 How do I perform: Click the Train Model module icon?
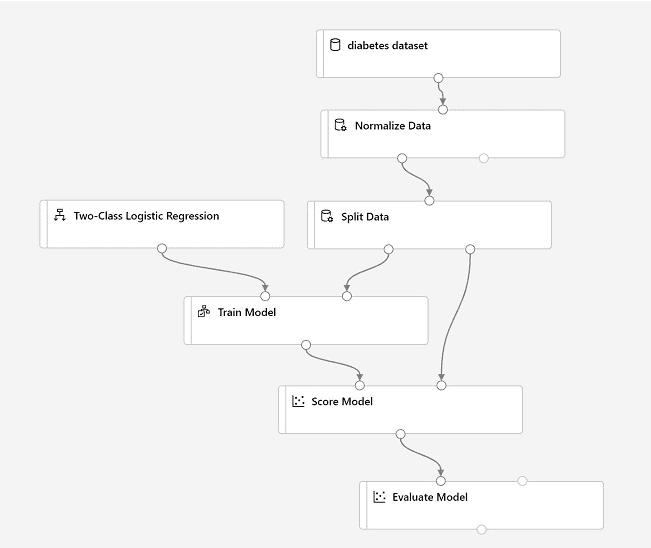pyautogui.click(x=203, y=312)
